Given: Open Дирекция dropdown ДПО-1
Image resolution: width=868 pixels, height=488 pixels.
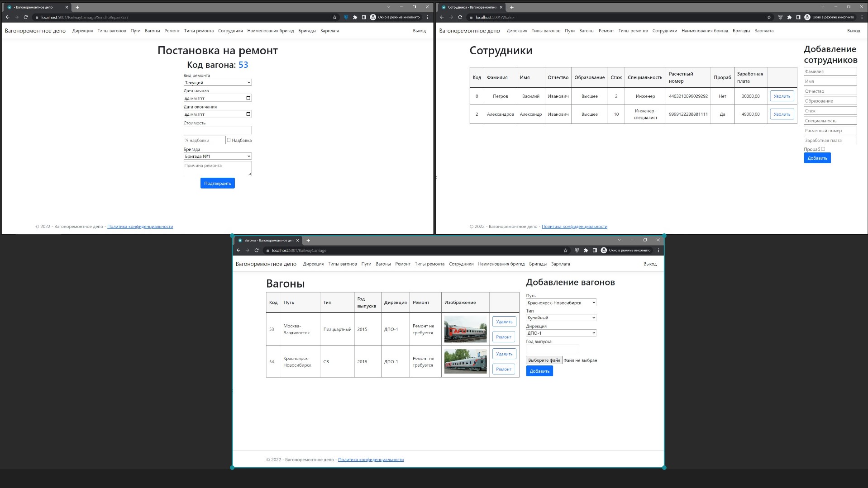Looking at the screenshot, I should tap(561, 333).
